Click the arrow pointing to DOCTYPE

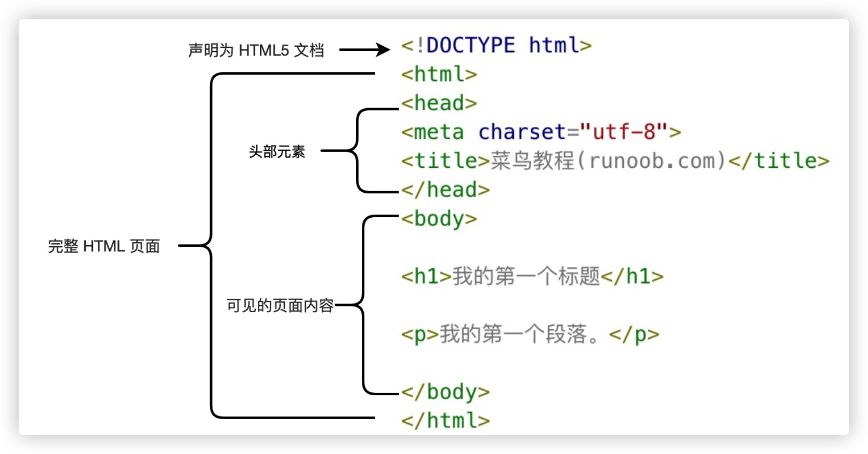(364, 50)
